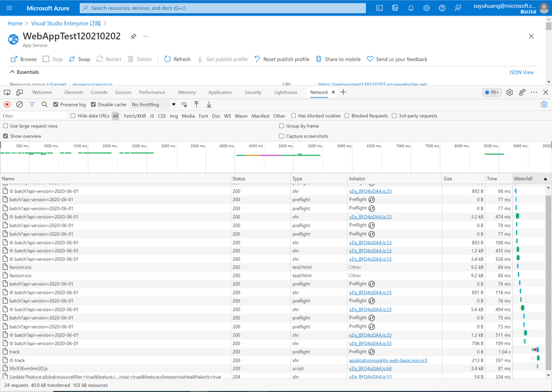Open Azure Cloud Shell icon
Image resolution: width=552 pixels, height=392 pixels.
point(379,8)
